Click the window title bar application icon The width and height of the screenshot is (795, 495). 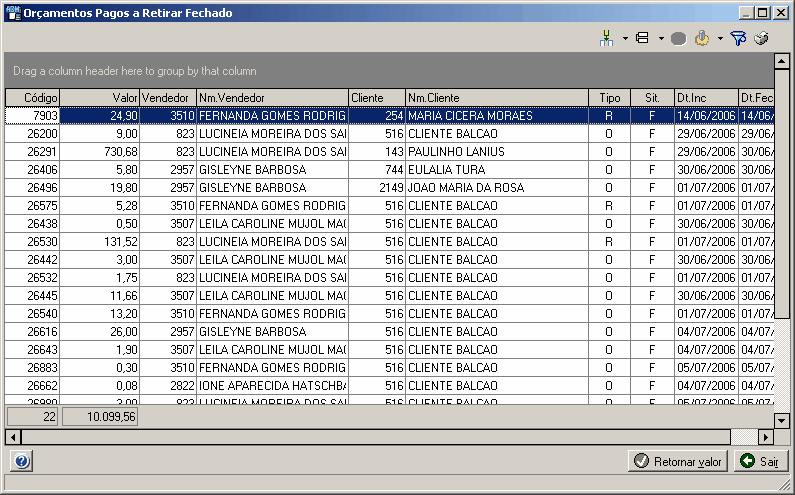13,13
